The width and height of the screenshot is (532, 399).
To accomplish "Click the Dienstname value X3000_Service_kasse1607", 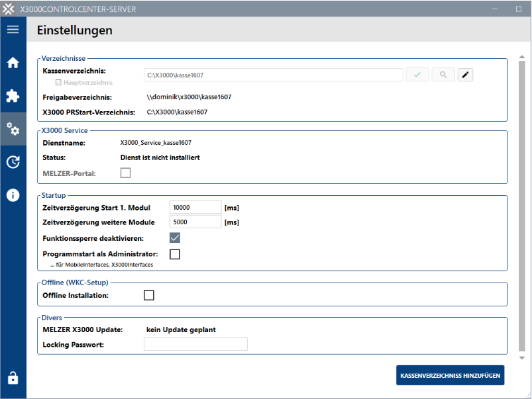I will pos(156,143).
